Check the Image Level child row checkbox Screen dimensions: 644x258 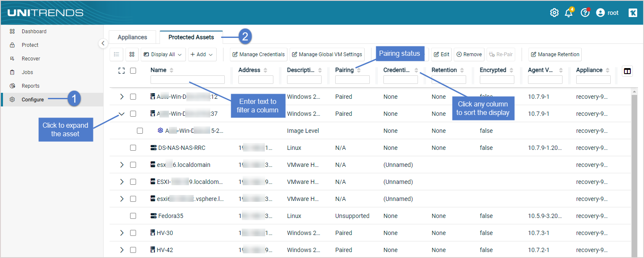click(140, 131)
